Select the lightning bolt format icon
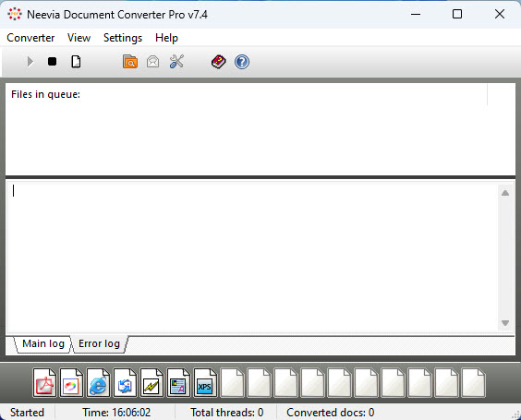521x420 pixels. [151, 383]
